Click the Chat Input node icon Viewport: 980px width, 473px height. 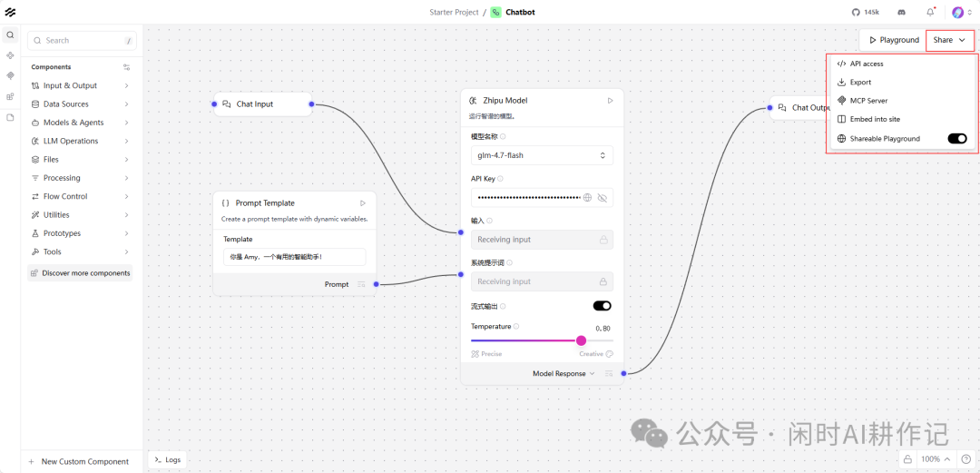point(228,103)
